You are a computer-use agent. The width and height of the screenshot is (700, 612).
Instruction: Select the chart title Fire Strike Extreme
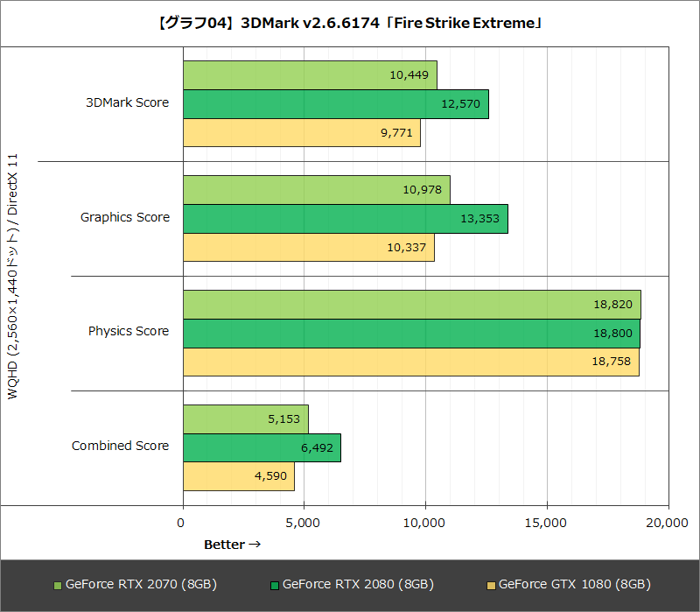(350, 23)
